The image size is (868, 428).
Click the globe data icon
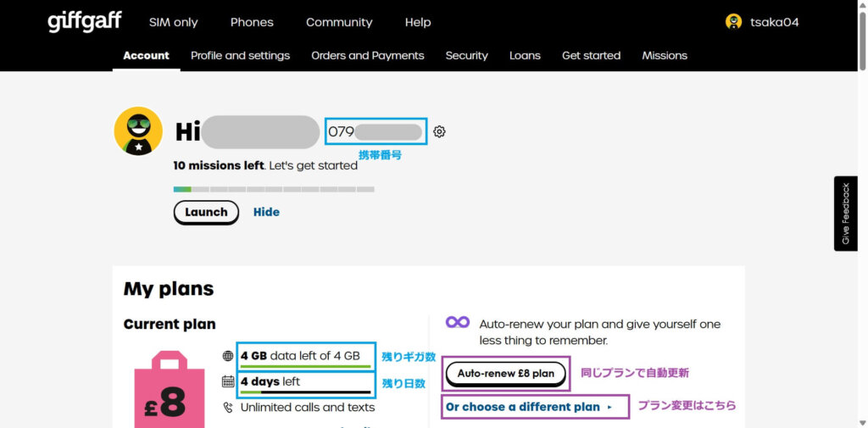[x=227, y=356]
